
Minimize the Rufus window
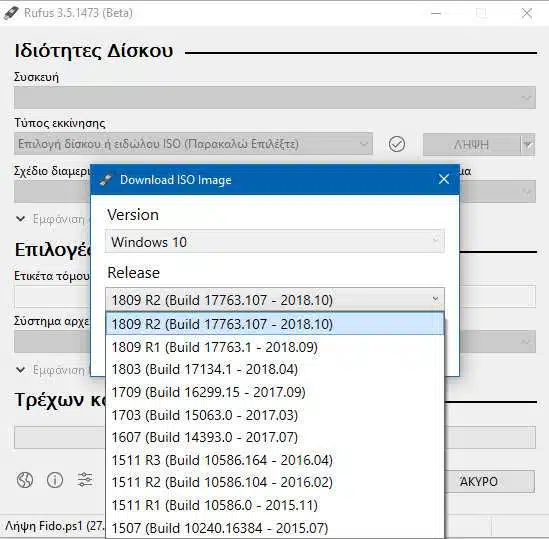[436, 13]
